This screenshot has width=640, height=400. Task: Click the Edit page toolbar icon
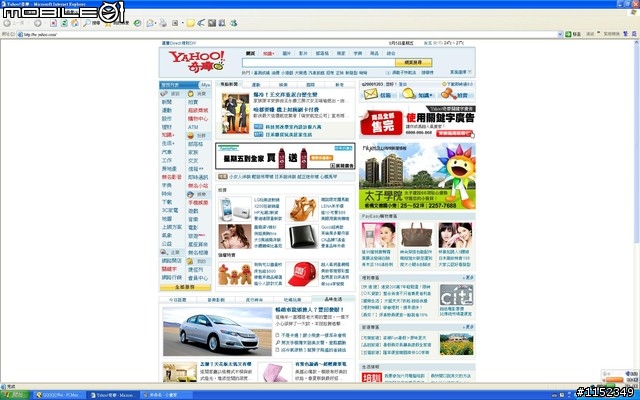pos(175,23)
